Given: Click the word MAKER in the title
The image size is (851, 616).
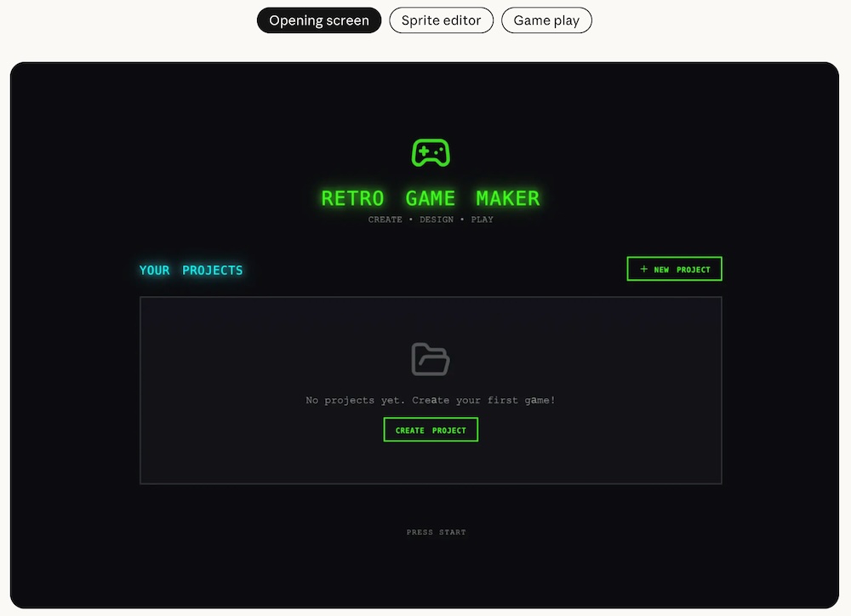Looking at the screenshot, I should (508, 198).
